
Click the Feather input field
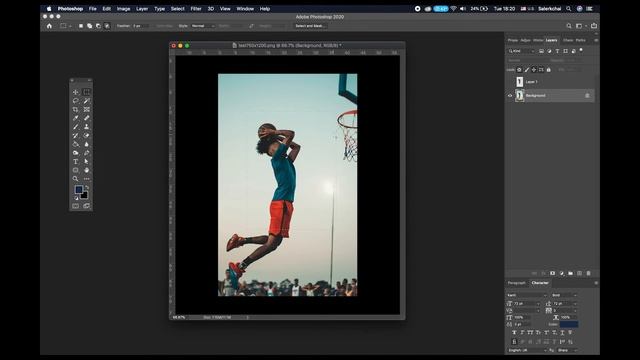coord(140,26)
